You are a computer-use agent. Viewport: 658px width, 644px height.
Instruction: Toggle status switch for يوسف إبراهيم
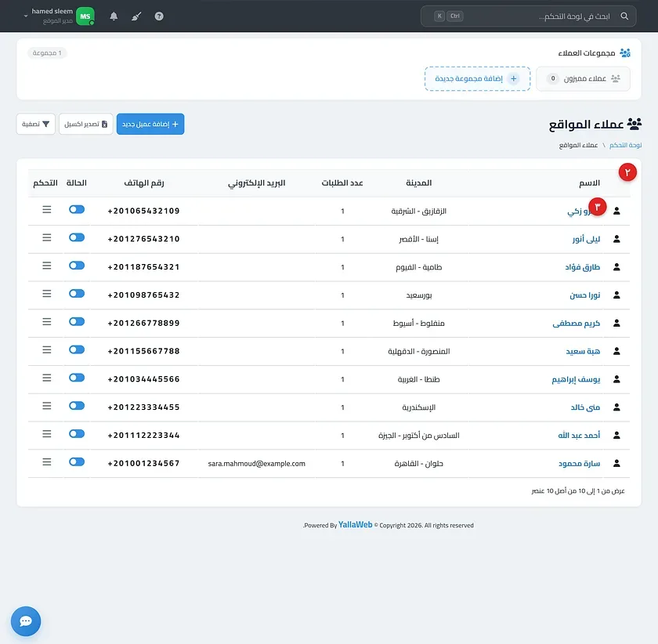[x=77, y=378]
